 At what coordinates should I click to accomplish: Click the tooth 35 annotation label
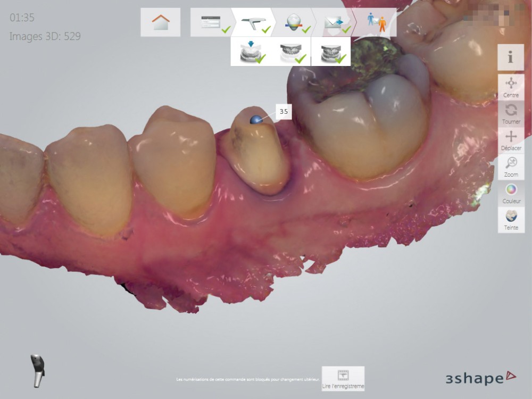coord(284,111)
